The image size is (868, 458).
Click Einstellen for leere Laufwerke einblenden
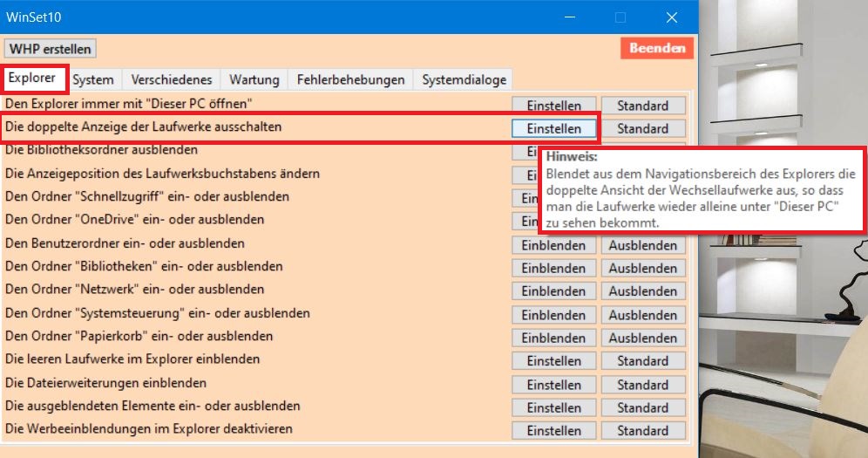(553, 361)
